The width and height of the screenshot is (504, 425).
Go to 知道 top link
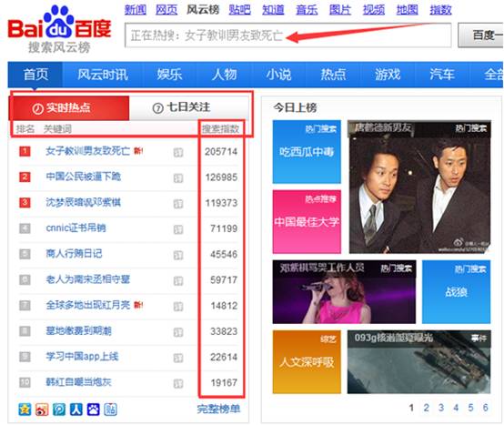pyautogui.click(x=273, y=10)
